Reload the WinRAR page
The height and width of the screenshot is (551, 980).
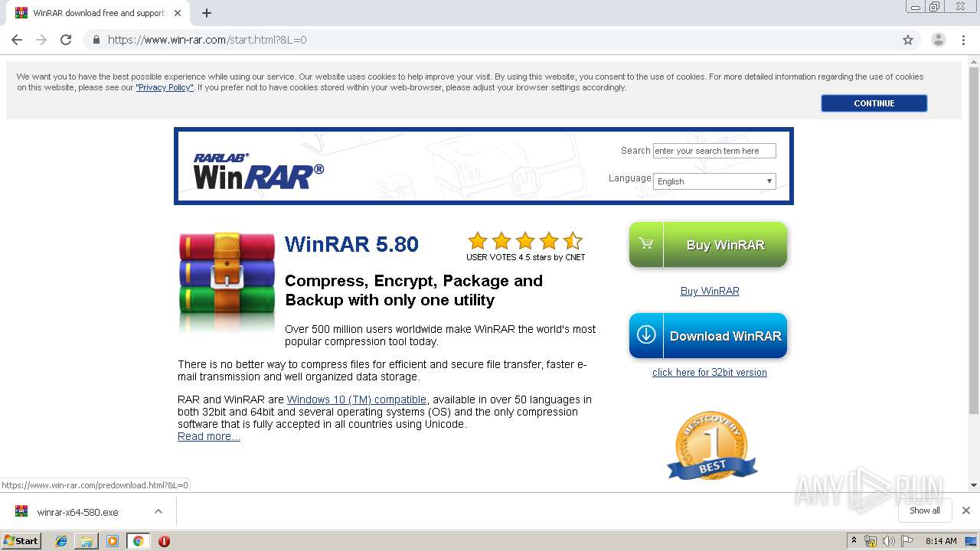tap(66, 40)
